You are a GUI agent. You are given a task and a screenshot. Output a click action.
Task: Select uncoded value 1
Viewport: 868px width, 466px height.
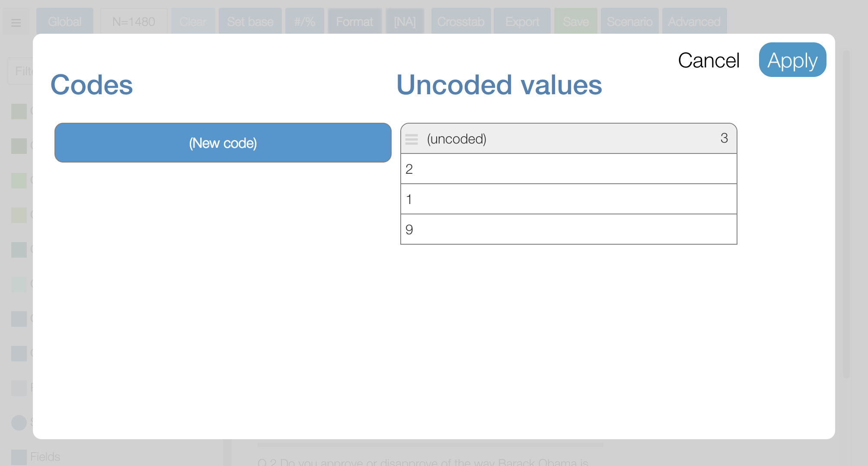[568, 199]
